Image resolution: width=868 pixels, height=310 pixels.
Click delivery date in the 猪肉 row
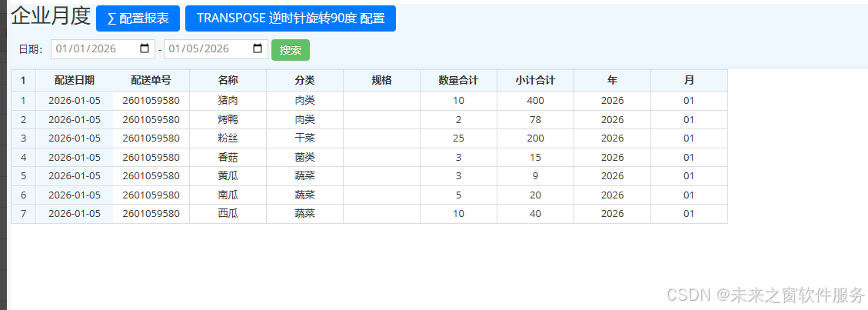click(75, 101)
